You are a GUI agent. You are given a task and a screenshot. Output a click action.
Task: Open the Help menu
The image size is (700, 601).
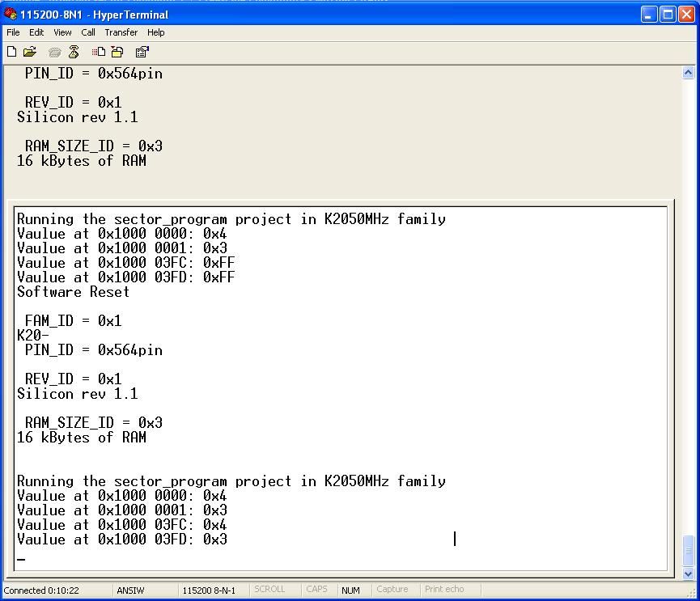[x=156, y=32]
